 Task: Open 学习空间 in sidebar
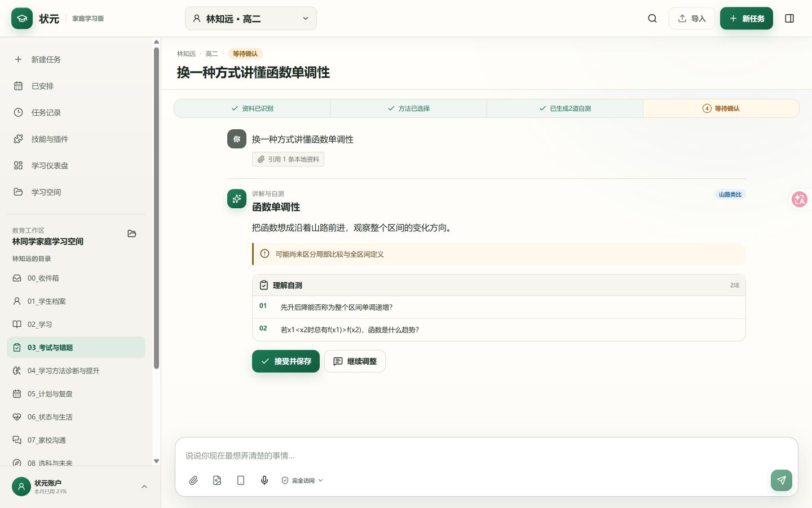76,192
